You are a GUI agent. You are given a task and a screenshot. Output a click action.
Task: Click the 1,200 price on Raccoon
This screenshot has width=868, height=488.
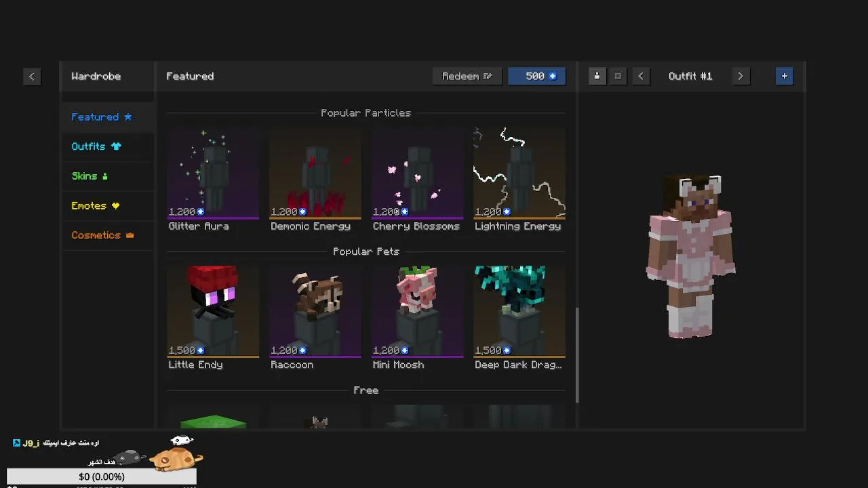pyautogui.click(x=288, y=350)
